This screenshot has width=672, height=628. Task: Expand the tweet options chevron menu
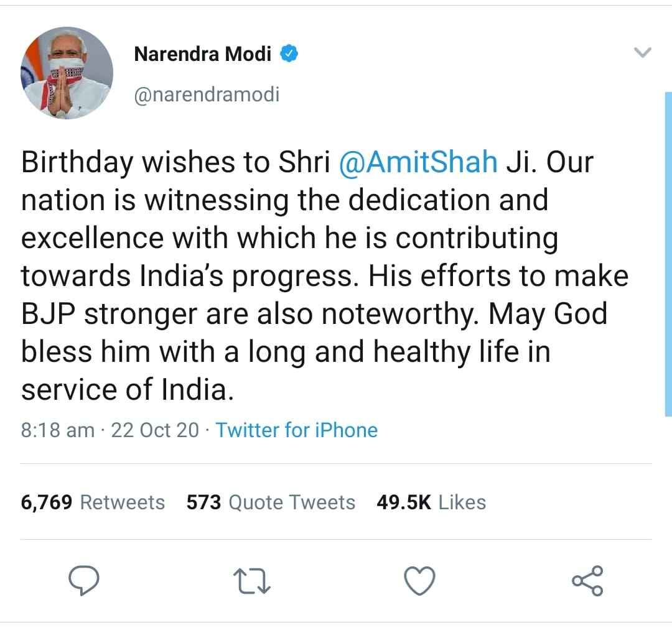click(x=642, y=53)
